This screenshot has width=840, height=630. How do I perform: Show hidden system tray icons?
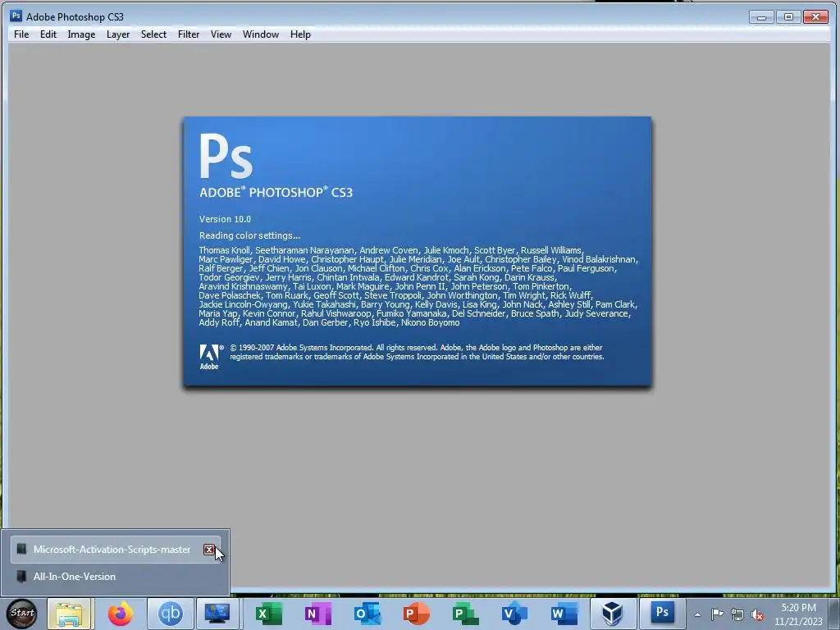coord(697,614)
